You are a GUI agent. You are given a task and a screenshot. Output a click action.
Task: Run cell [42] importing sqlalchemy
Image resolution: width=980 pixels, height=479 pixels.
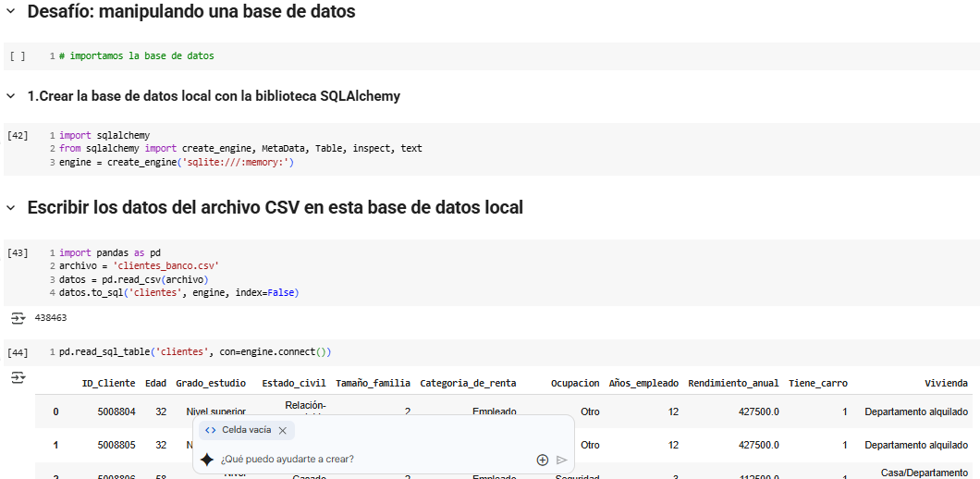[18, 135]
